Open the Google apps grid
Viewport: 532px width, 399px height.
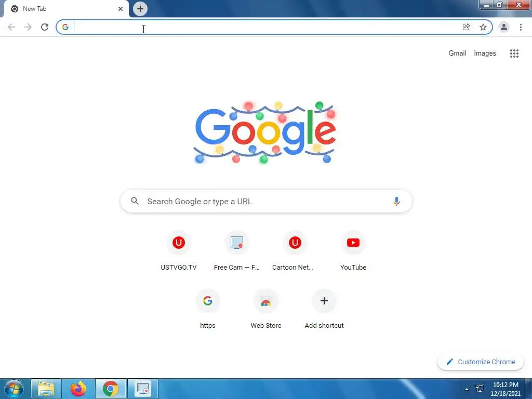coord(514,54)
